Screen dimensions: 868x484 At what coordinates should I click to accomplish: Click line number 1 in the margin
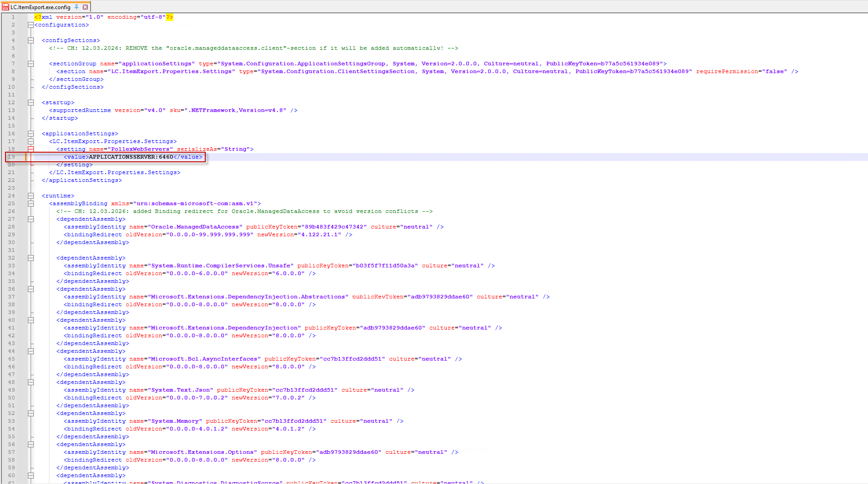(13, 17)
